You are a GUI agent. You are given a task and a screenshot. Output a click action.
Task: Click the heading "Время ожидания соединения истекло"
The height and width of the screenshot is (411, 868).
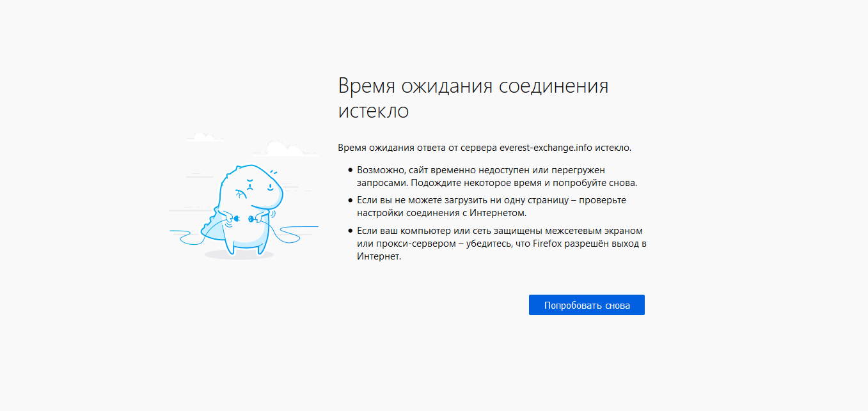click(x=473, y=98)
